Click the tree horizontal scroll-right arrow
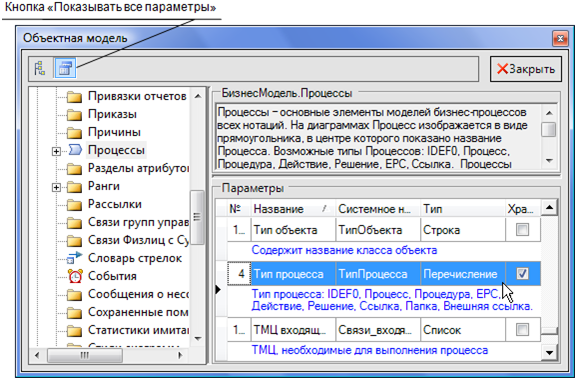575x378 pixels. coord(180,355)
